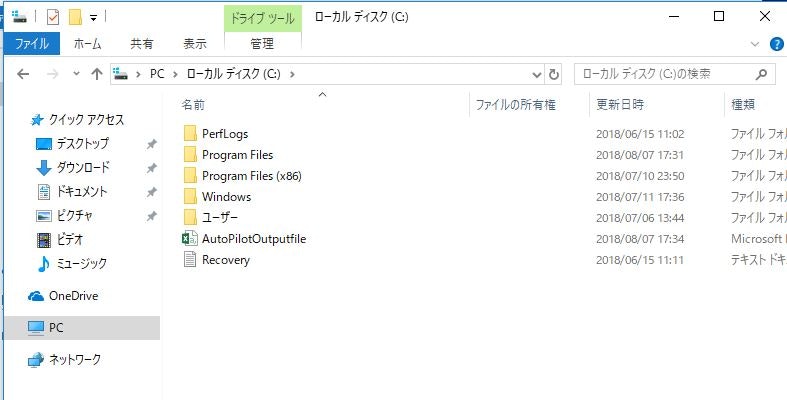Open the 管理 drive tools tab
This screenshot has height=400, width=787.
[262, 44]
